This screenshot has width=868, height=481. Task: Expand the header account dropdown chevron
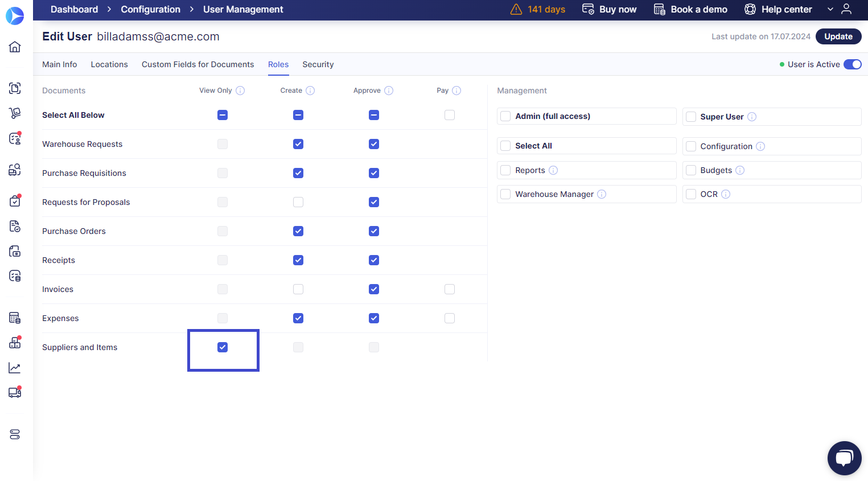(830, 9)
